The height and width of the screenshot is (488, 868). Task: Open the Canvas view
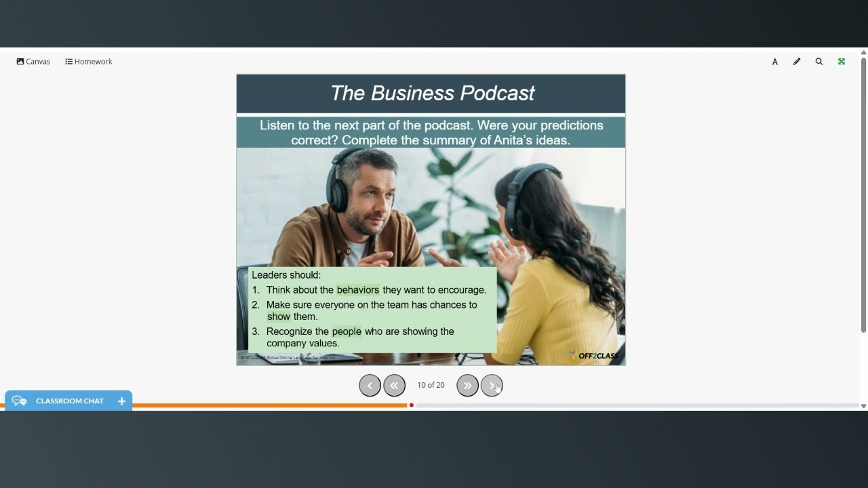point(33,62)
